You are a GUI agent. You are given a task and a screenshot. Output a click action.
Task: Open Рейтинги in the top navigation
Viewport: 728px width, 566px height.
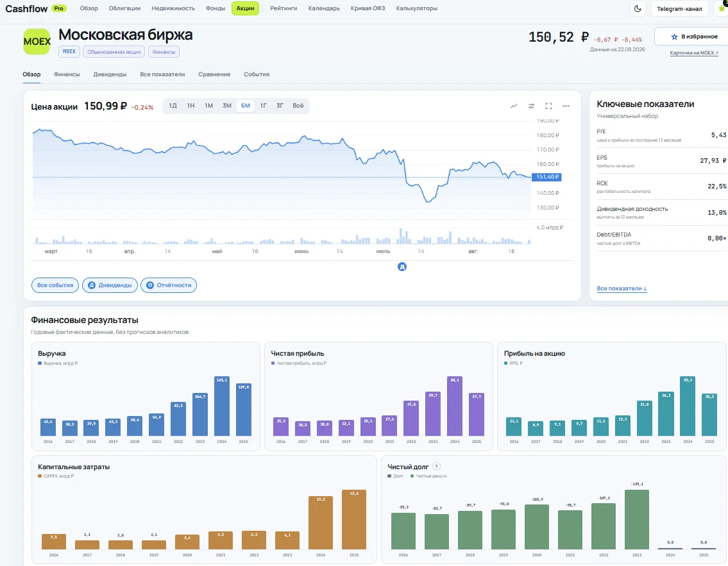point(284,8)
